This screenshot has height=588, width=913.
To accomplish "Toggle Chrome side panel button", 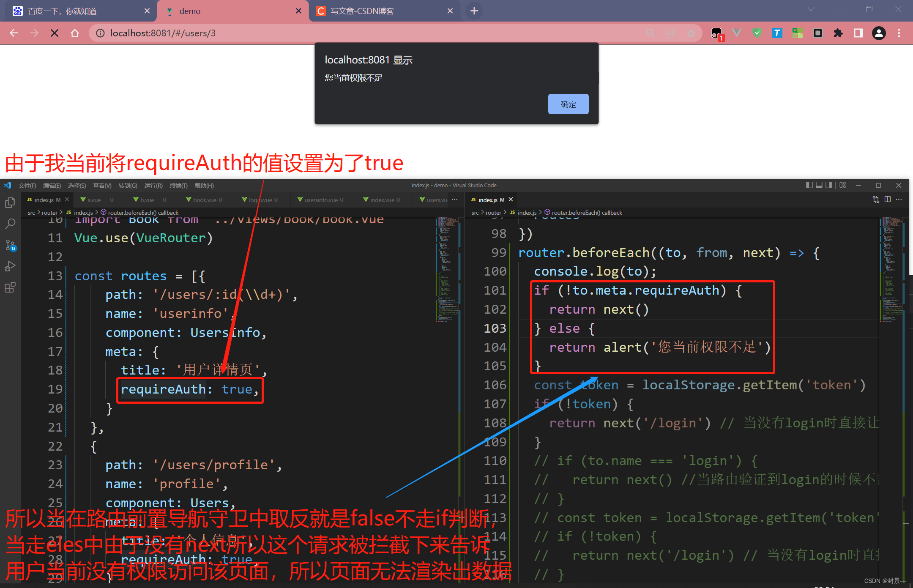I will pyautogui.click(x=858, y=33).
